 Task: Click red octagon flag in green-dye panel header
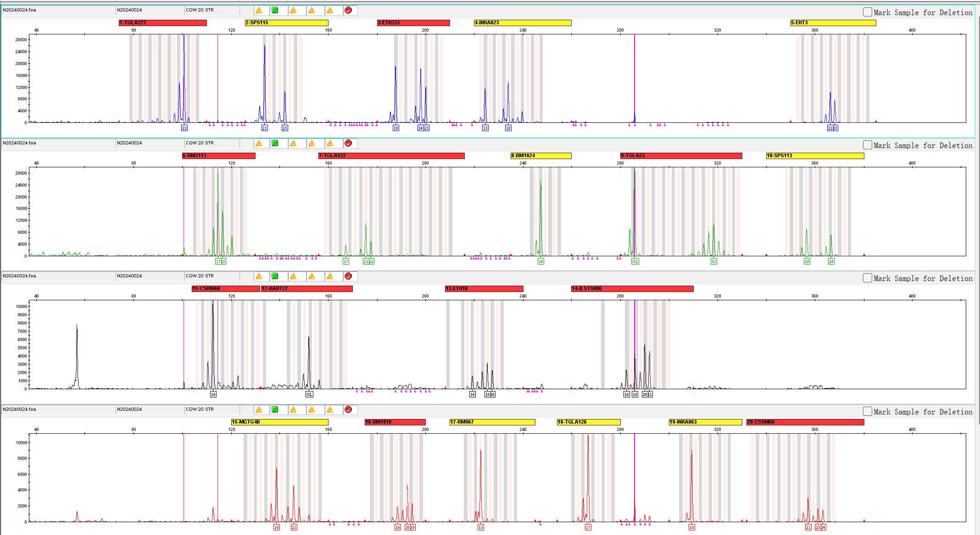348,143
